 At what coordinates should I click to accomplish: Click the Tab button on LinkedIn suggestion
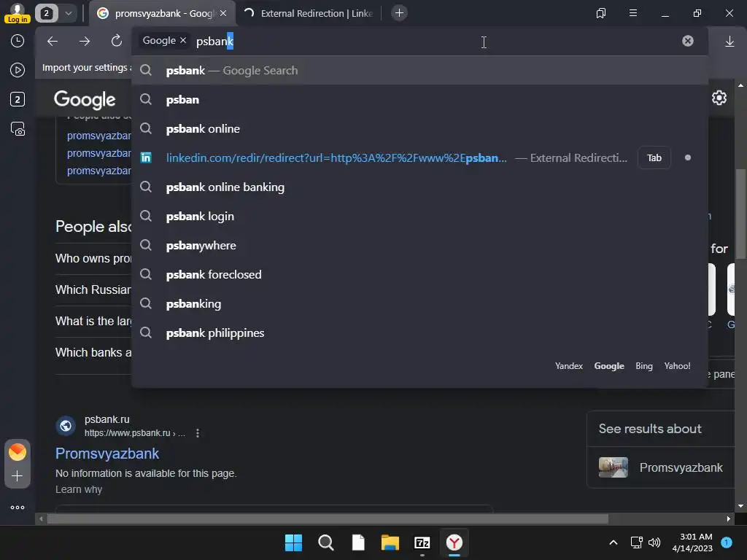pyautogui.click(x=654, y=157)
